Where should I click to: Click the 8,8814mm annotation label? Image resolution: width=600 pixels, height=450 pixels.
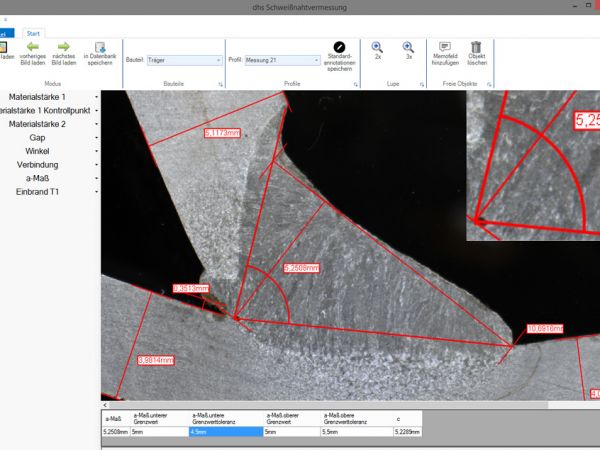[x=156, y=360]
